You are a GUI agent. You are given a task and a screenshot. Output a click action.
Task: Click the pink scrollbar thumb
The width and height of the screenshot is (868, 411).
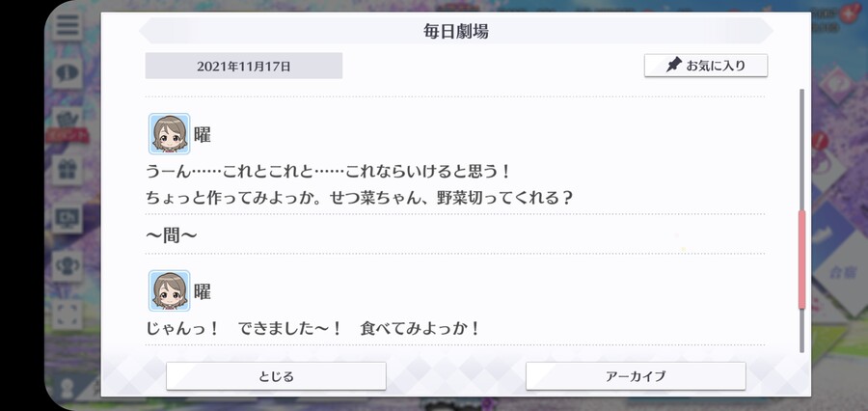point(801,260)
